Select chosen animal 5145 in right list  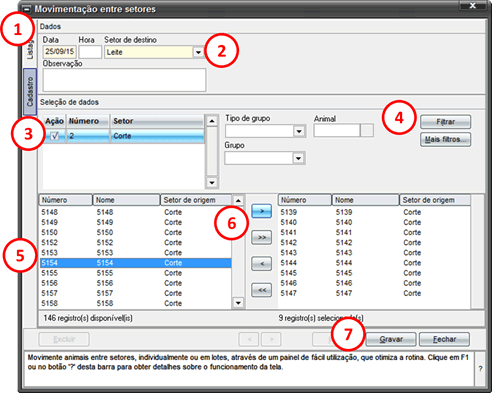click(x=374, y=273)
